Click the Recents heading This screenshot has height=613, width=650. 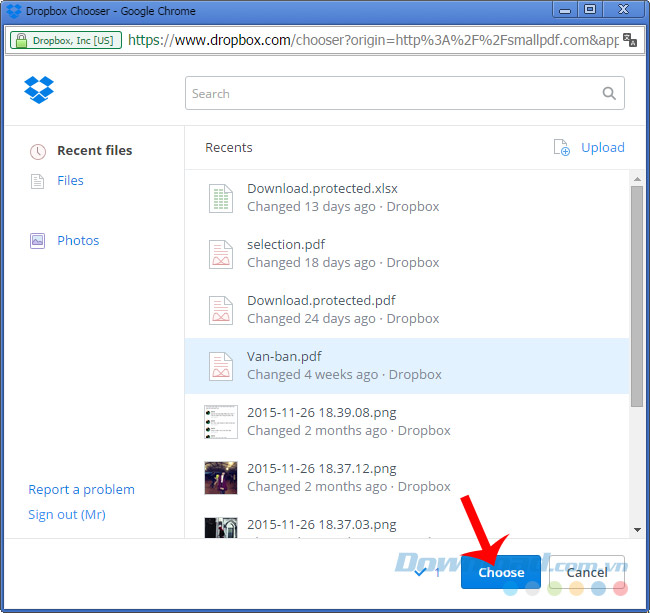click(x=229, y=148)
